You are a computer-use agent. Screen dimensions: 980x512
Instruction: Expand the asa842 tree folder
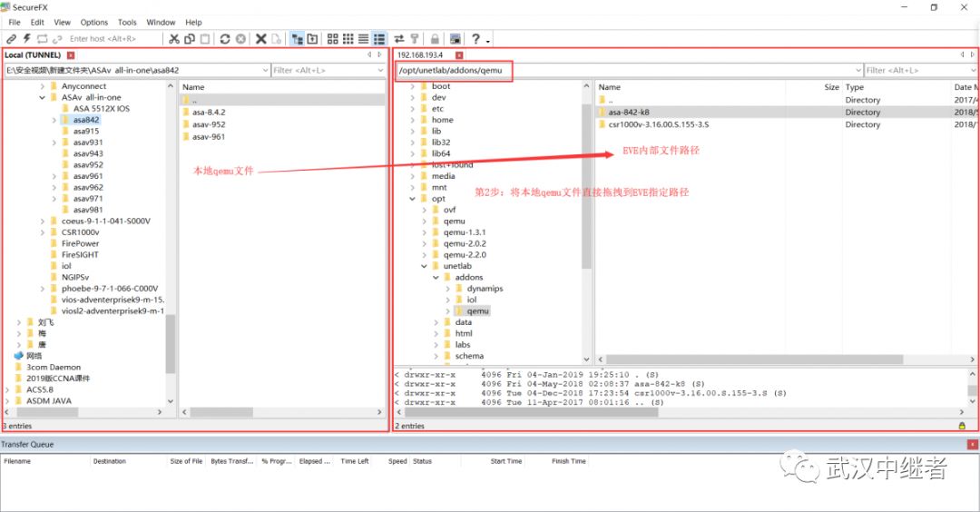pyautogui.click(x=54, y=120)
